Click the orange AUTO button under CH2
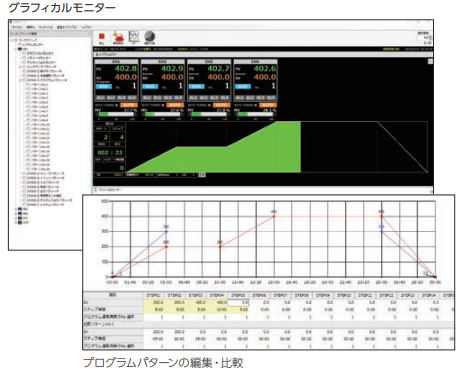The image size is (468, 369). point(175,105)
